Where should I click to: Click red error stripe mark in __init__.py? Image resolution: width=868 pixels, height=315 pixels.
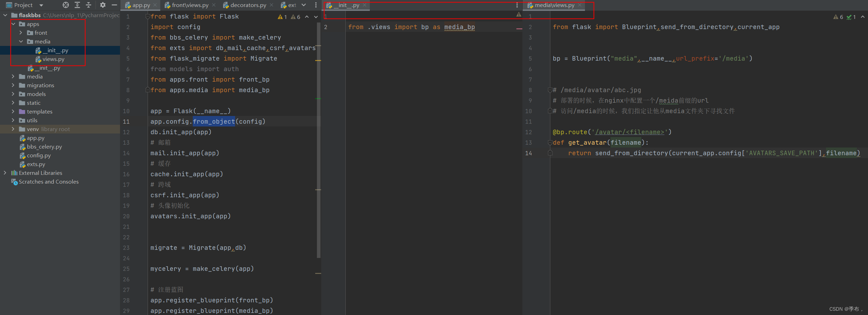click(x=519, y=29)
